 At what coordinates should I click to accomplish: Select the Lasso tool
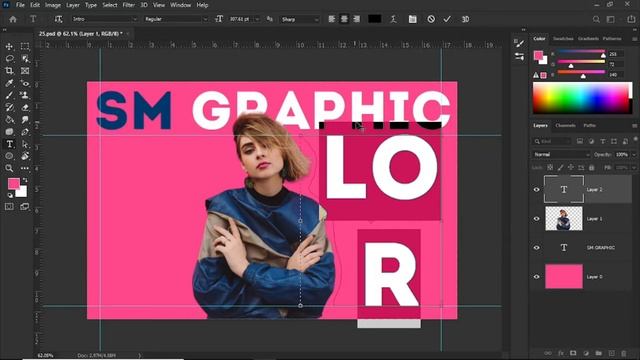pos(9,59)
